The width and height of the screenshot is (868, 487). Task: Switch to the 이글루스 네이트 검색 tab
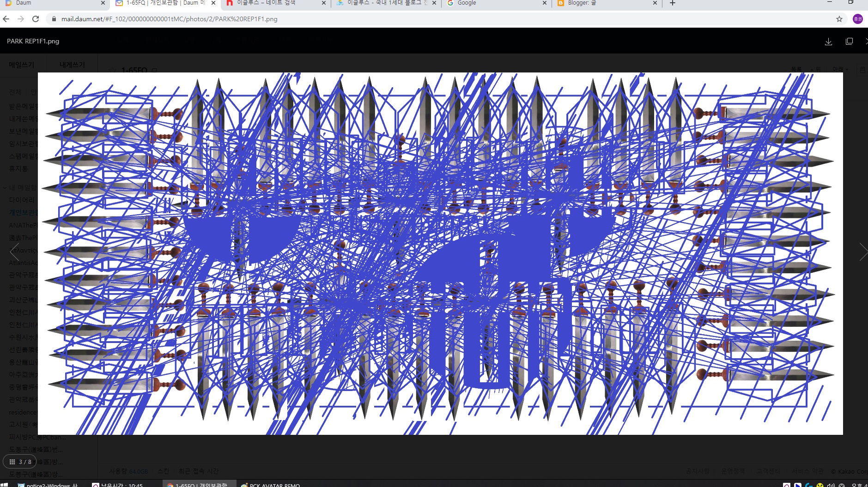tap(275, 3)
